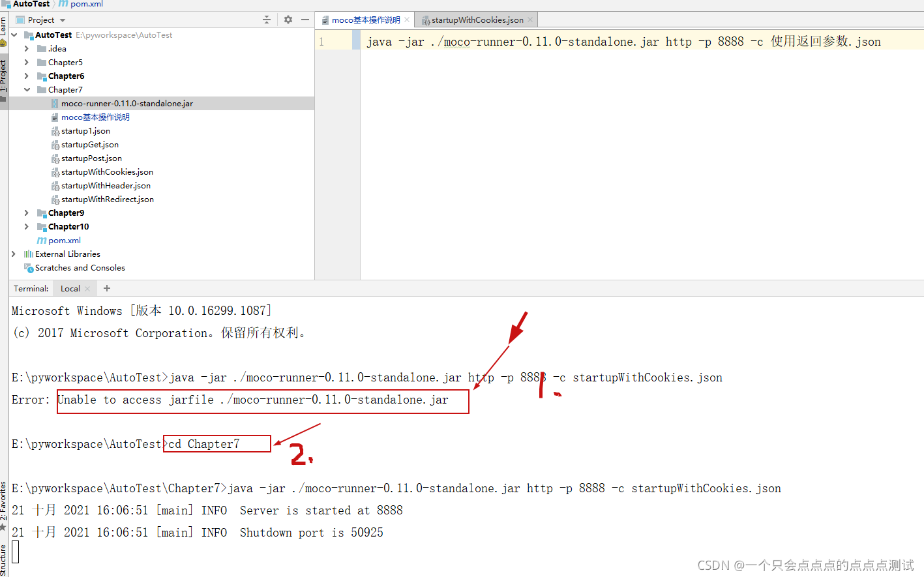Click the startupGet.json file icon
This screenshot has height=577, width=924.
[x=55, y=144]
